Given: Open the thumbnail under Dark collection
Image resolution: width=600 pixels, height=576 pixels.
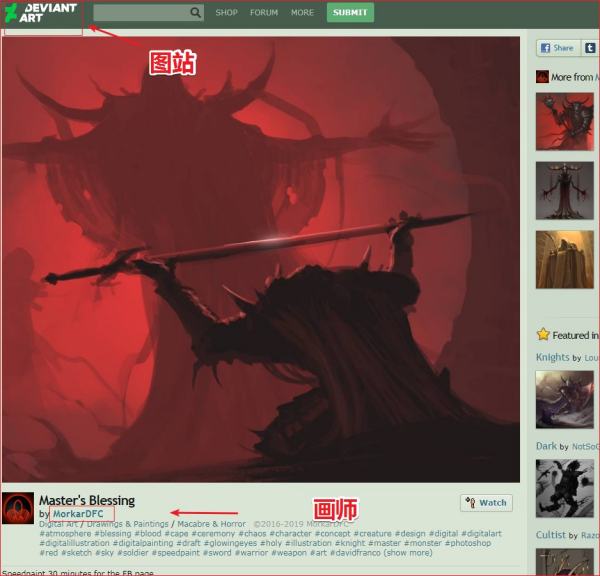Looking at the screenshot, I should click(x=565, y=488).
